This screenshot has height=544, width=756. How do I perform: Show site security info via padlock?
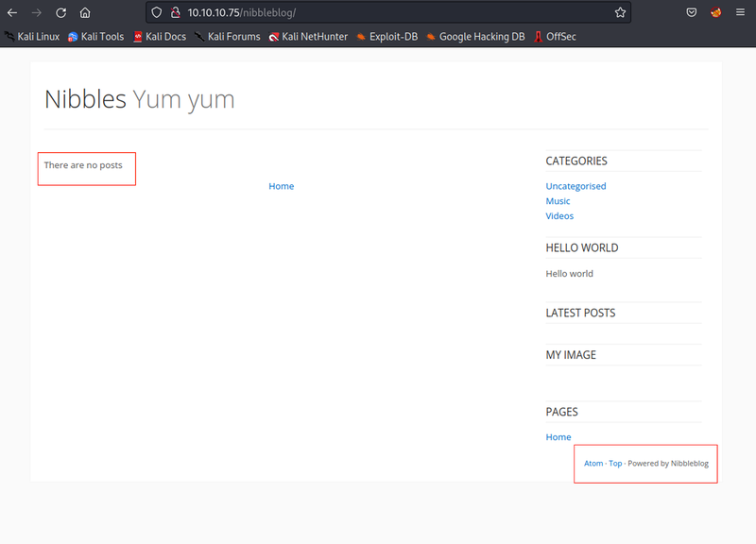point(175,13)
